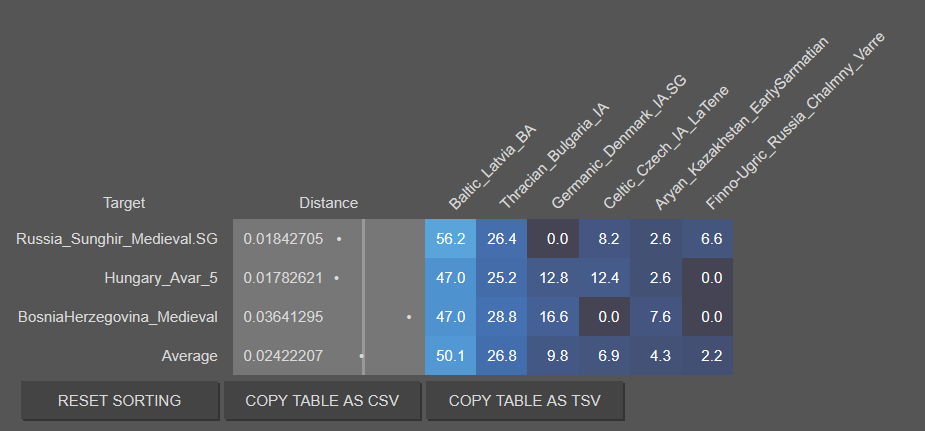925x431 pixels.
Task: Click the 56.2 Baltic cell for Sunghir
Action: [x=451, y=239]
